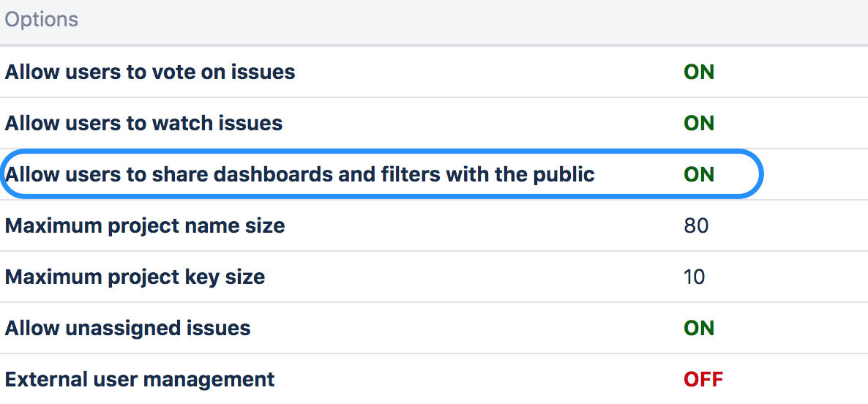Click ON status for unassigned issues
Viewport: 868px width, 404px height.
pyautogui.click(x=699, y=328)
